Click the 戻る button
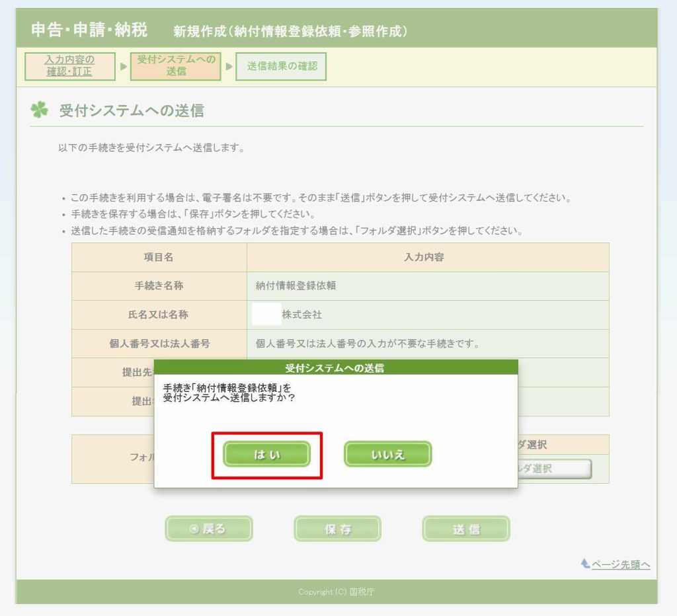The height and width of the screenshot is (616, 677). 208,529
